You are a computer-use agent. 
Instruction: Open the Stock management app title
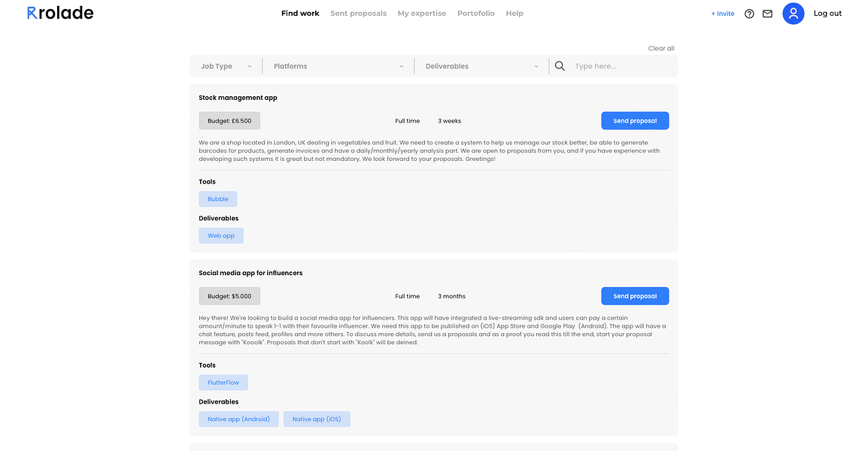click(x=238, y=98)
